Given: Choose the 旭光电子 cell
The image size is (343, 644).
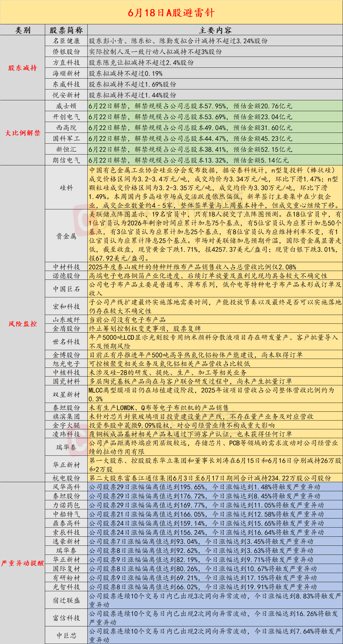Looking at the screenshot, I should click(66, 364).
